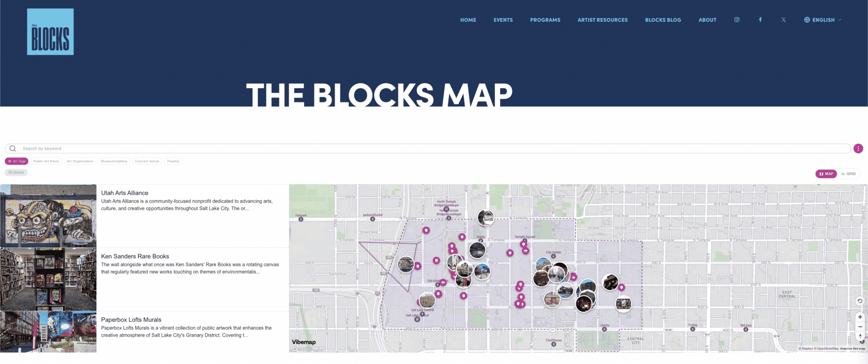Screen dimensions: 868x364
Task: Open ARTIST RESOURCES menu item
Action: [602, 20]
